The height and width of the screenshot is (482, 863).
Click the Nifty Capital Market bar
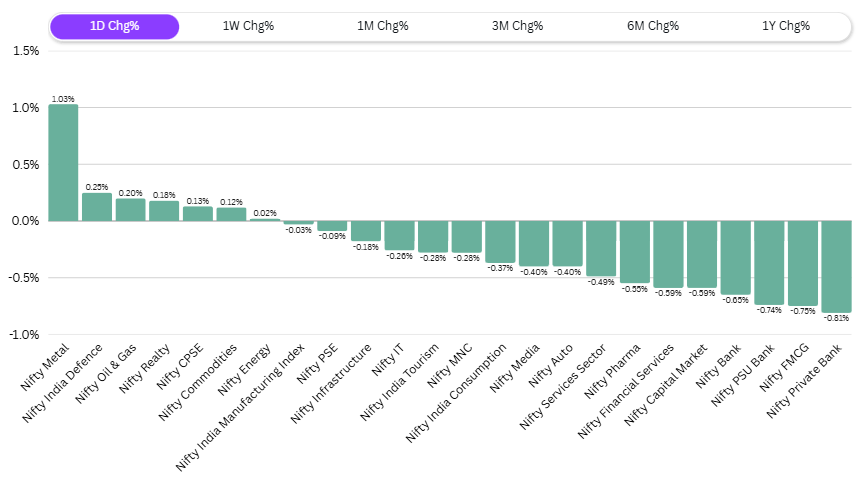702,254
